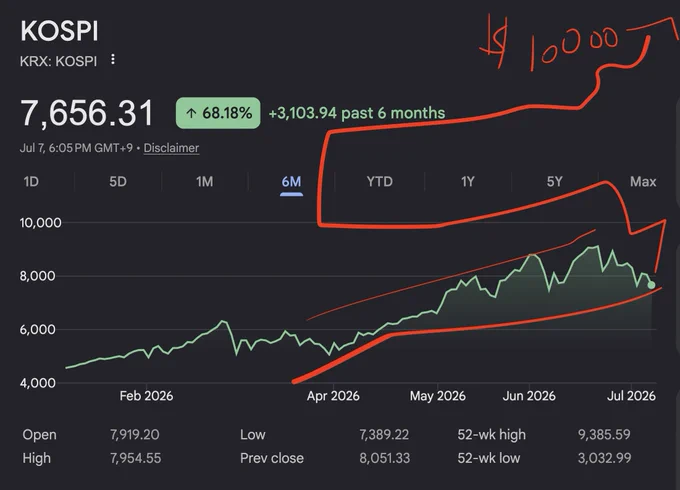This screenshot has height=490, width=680.
Task: Click the Feb 2026 axis label
Action: pyautogui.click(x=146, y=396)
